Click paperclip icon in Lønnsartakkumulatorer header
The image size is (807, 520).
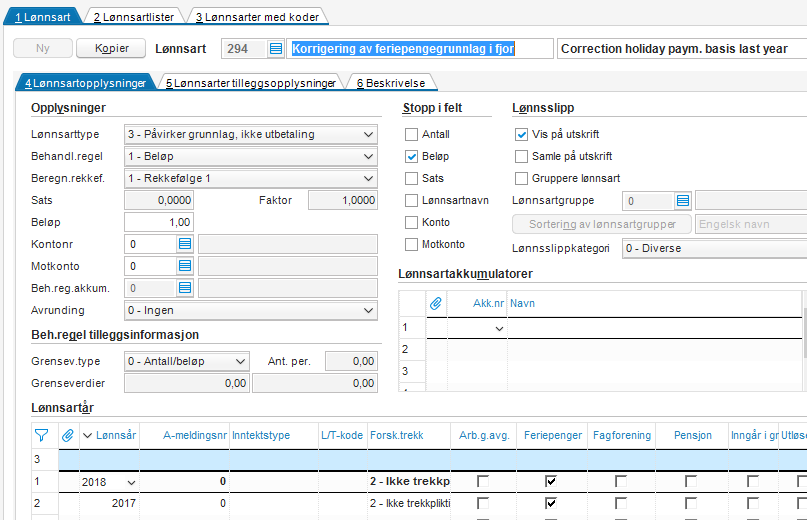[435, 303]
